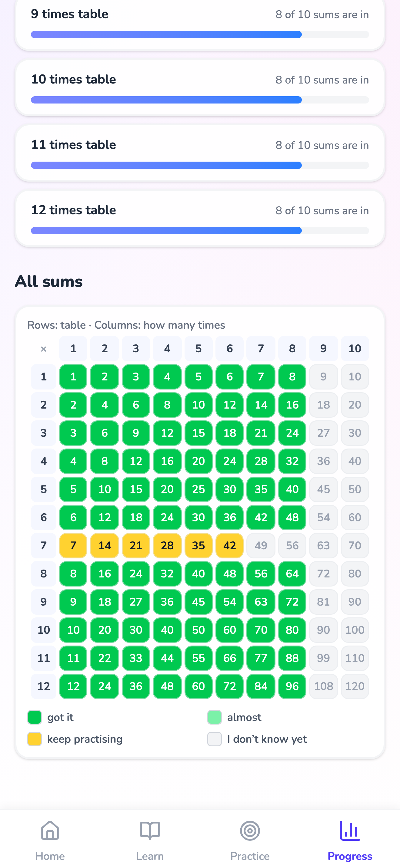Image resolution: width=400 pixels, height=868 pixels.
Task: Click column header 10
Action: (355, 348)
